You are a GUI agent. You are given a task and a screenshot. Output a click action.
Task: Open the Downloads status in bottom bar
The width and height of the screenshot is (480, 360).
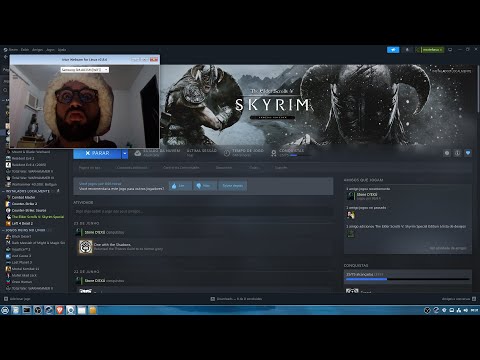point(236,299)
